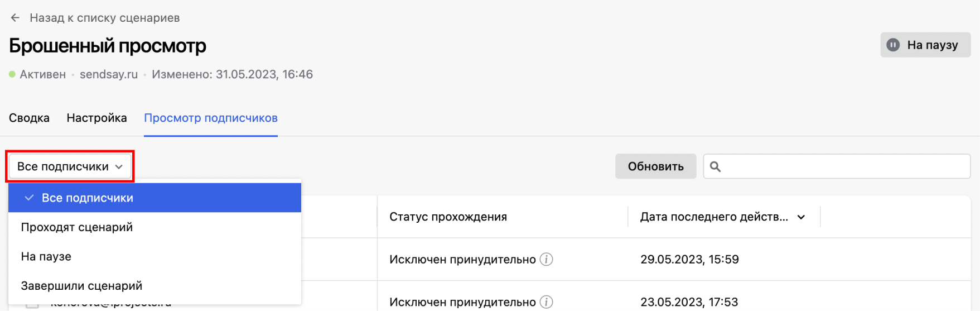The image size is (980, 311).
Task: Click sort chevron on the date column
Action: [802, 217]
